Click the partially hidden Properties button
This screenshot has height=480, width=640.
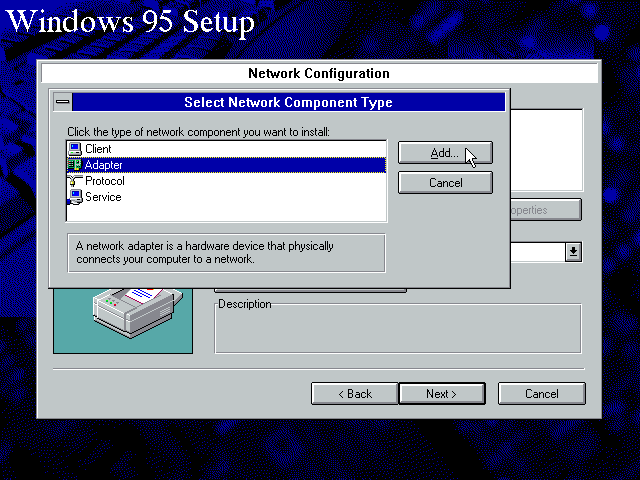[x=546, y=210]
